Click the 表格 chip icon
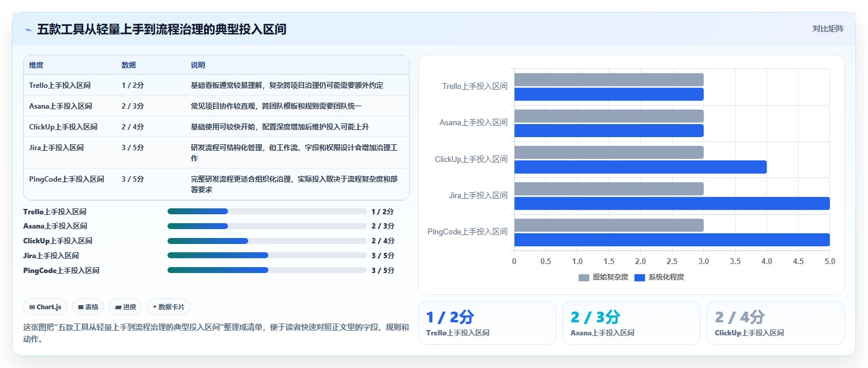This screenshot has height=368, width=868. pos(81,307)
